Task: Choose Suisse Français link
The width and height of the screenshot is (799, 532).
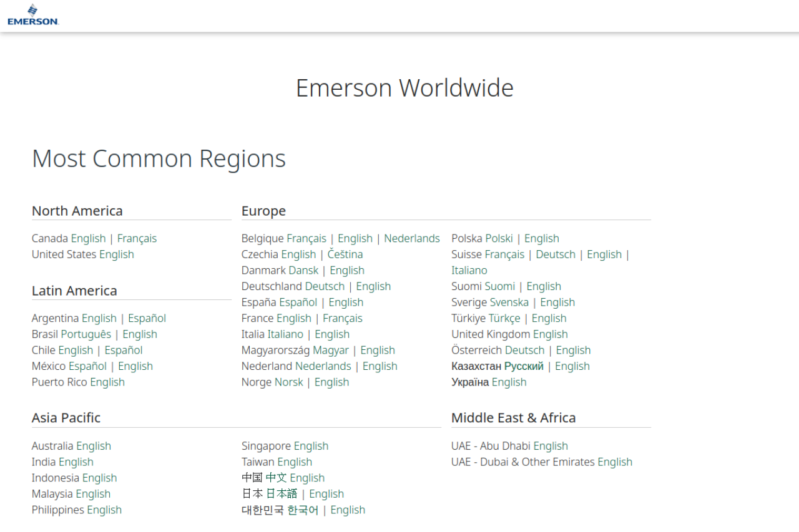Action: 504,254
